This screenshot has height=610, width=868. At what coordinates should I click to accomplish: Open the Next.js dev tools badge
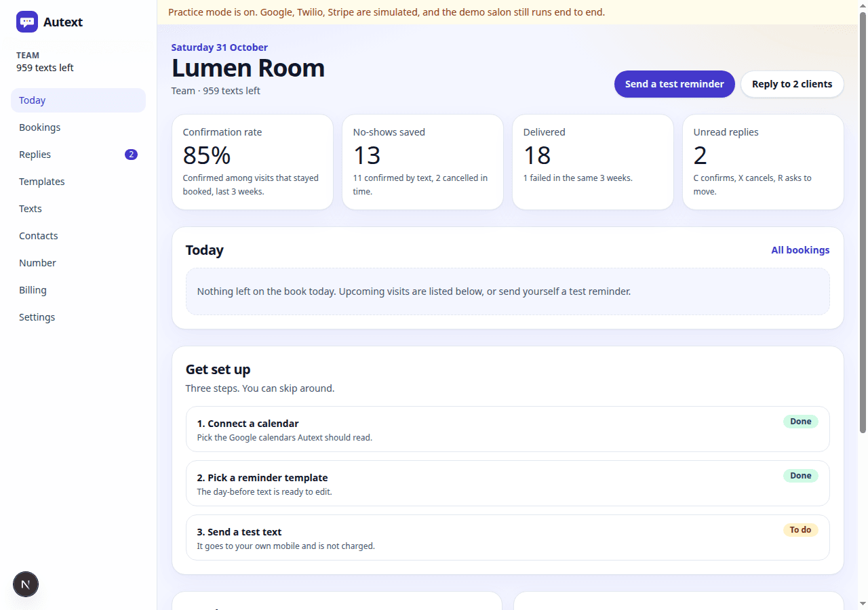26,584
